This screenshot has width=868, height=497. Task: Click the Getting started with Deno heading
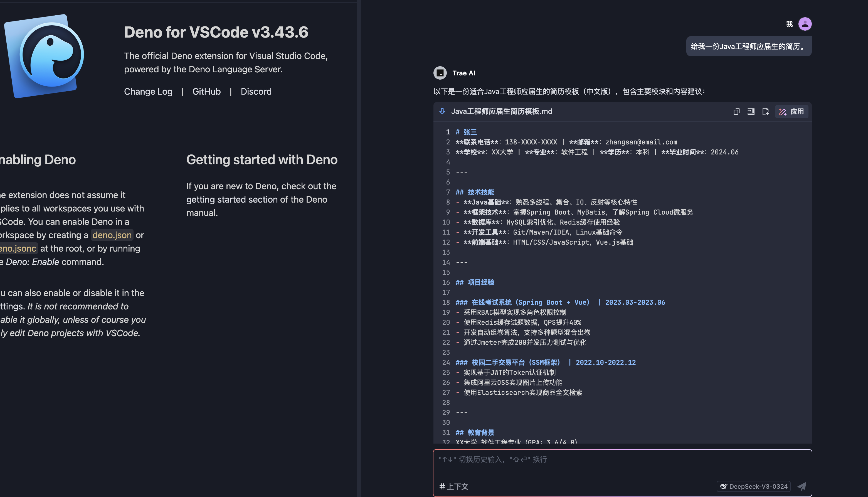pos(262,160)
